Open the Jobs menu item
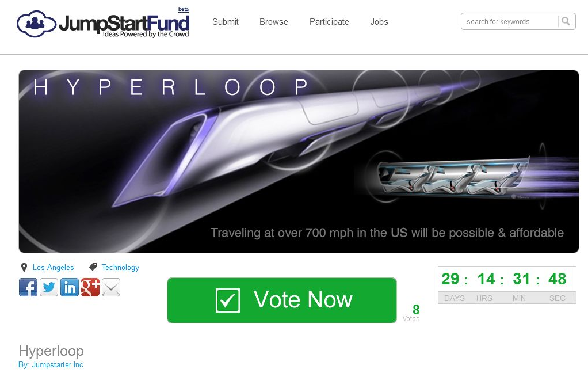Image resolution: width=588 pixels, height=373 pixels. tap(379, 22)
